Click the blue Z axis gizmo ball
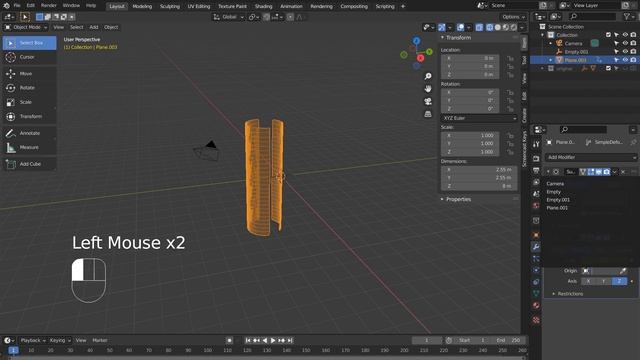640x360 pixels. pos(416,41)
